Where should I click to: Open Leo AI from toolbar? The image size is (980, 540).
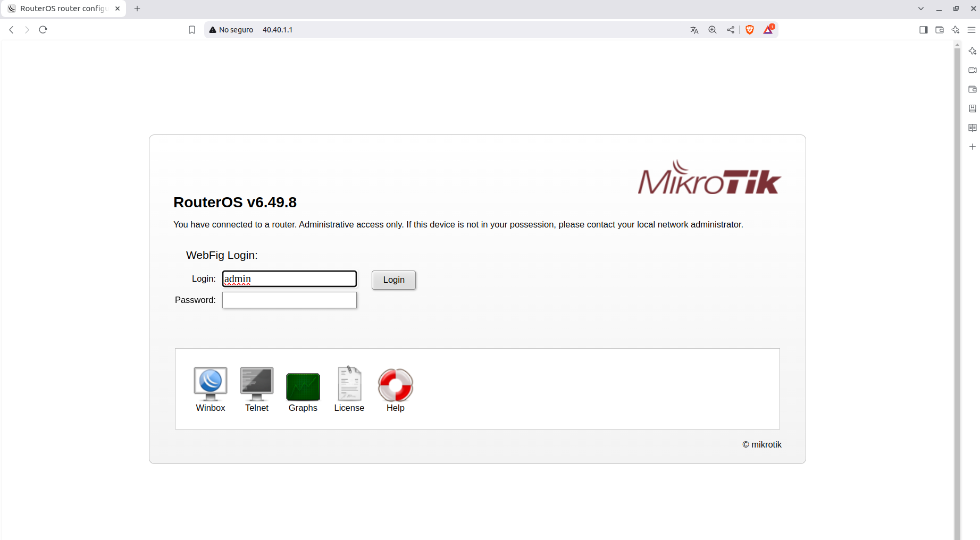[956, 30]
